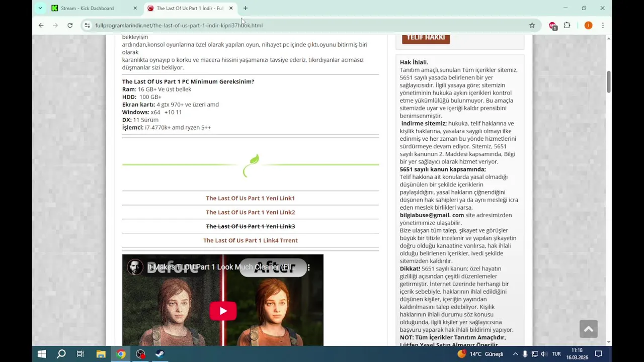Close The Last Of Us tab
This screenshot has width=644, height=362.
pos(231,8)
